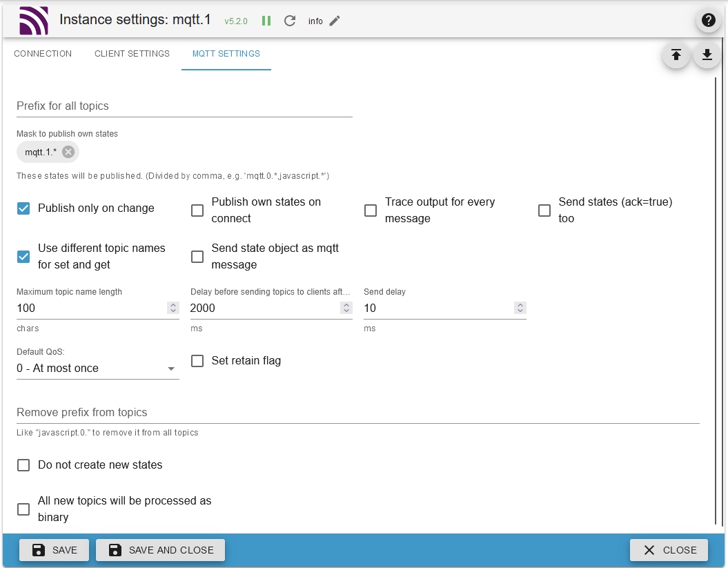Click the Close button
The image size is (728, 568).
click(669, 550)
